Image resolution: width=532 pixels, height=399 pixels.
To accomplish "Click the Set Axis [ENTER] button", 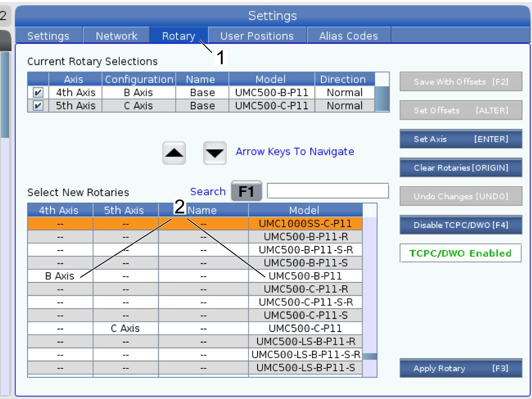I will tap(461, 139).
